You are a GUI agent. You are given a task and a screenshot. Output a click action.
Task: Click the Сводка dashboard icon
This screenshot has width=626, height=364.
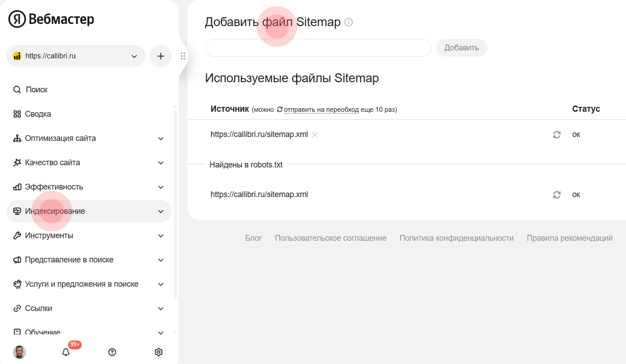click(x=17, y=114)
